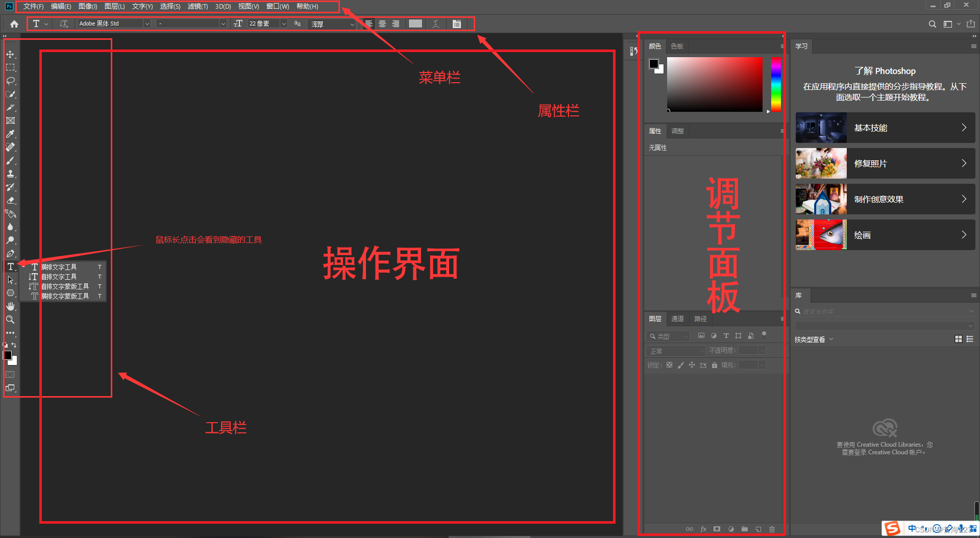The width and height of the screenshot is (980, 538).
Task: Toggle Quick Mask mode
Action: (10, 375)
